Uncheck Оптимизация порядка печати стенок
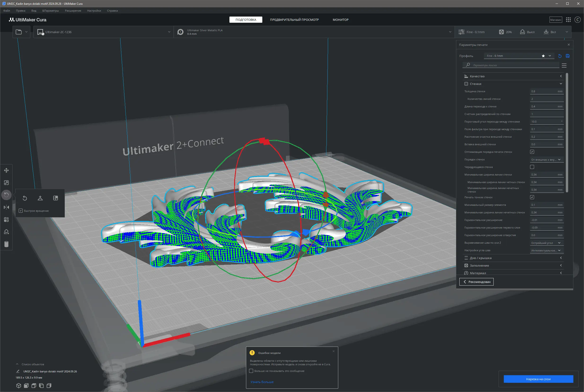The width and height of the screenshot is (584, 392). (x=532, y=152)
